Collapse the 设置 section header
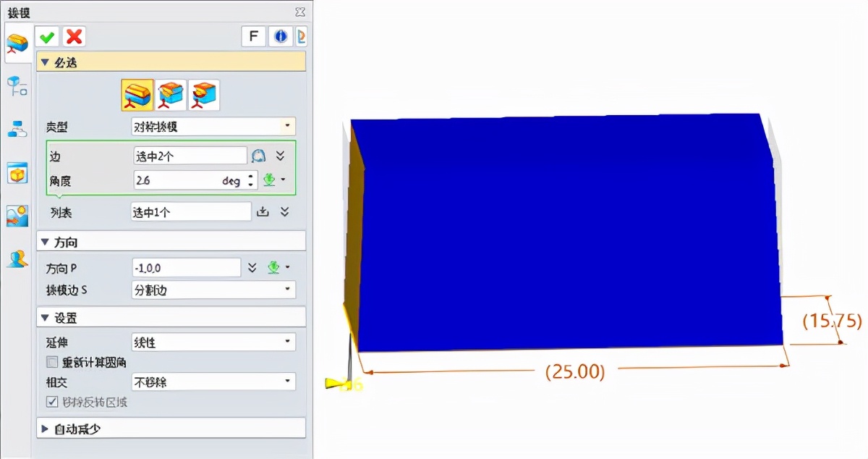The width and height of the screenshot is (868, 459). 171,317
